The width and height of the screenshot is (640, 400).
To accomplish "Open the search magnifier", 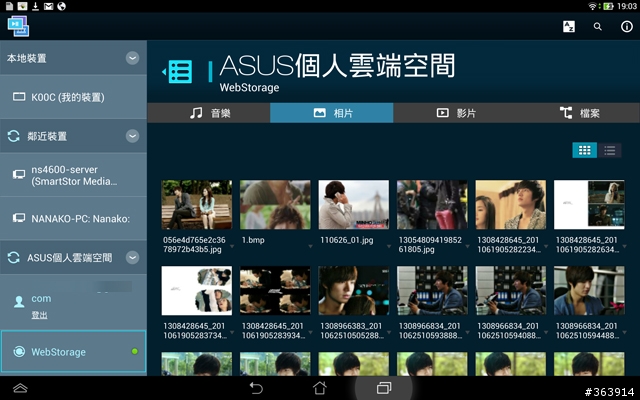I will click(x=598, y=27).
